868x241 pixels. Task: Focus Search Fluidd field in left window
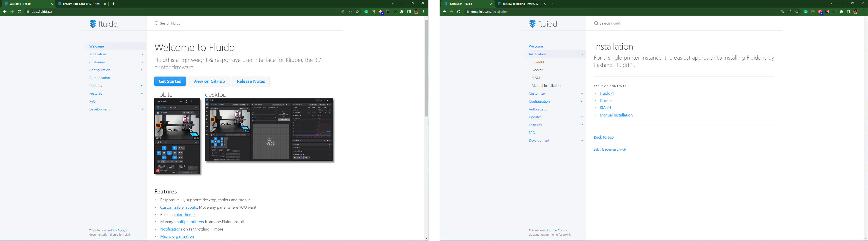point(244,23)
